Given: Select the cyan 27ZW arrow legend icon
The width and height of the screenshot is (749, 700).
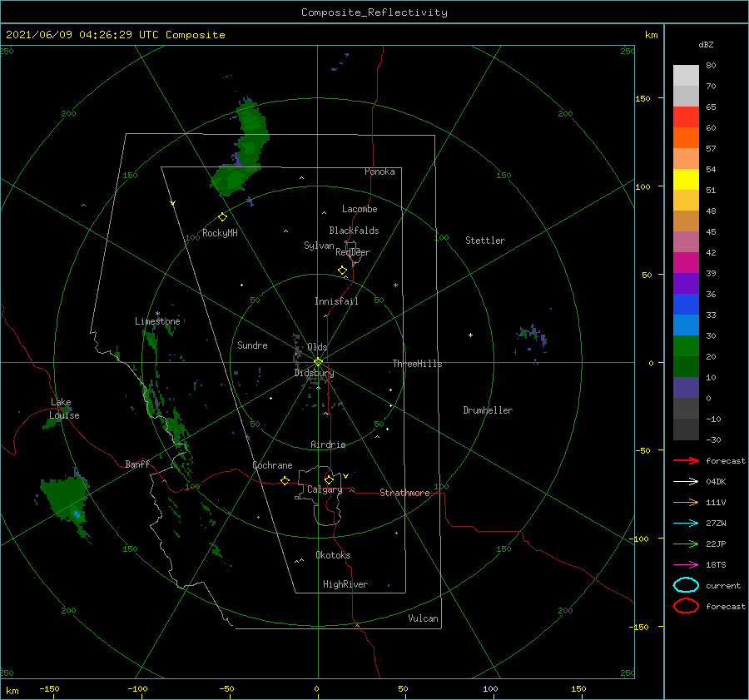Looking at the screenshot, I should point(686,524).
